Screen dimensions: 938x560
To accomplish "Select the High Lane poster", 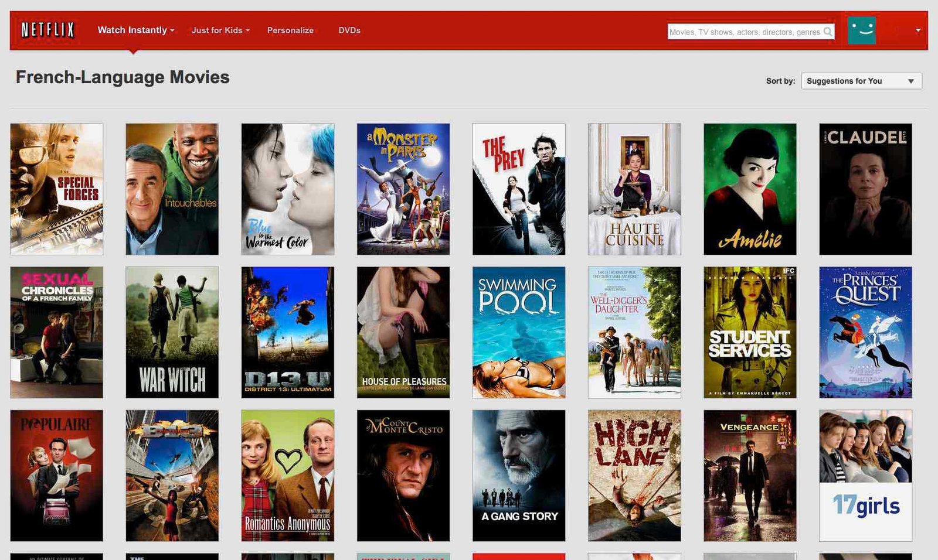I will click(x=634, y=476).
